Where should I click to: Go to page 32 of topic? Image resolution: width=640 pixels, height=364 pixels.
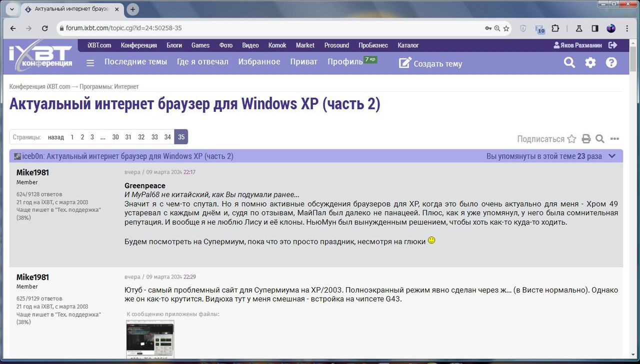(x=141, y=137)
